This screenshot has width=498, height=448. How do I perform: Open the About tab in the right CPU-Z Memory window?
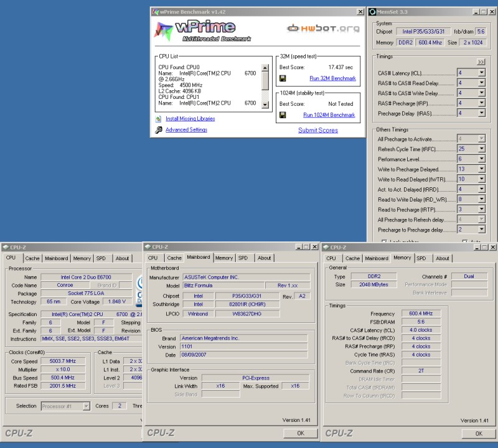tap(443, 258)
